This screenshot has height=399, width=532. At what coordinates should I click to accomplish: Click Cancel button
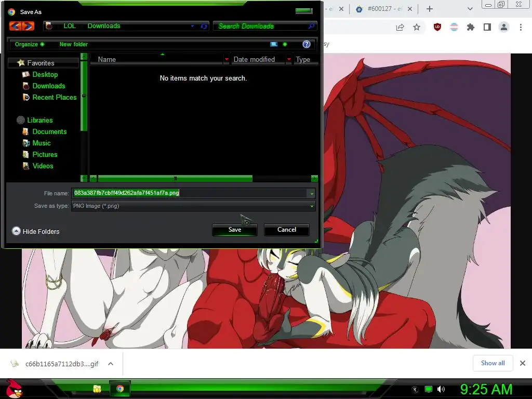[x=287, y=230]
